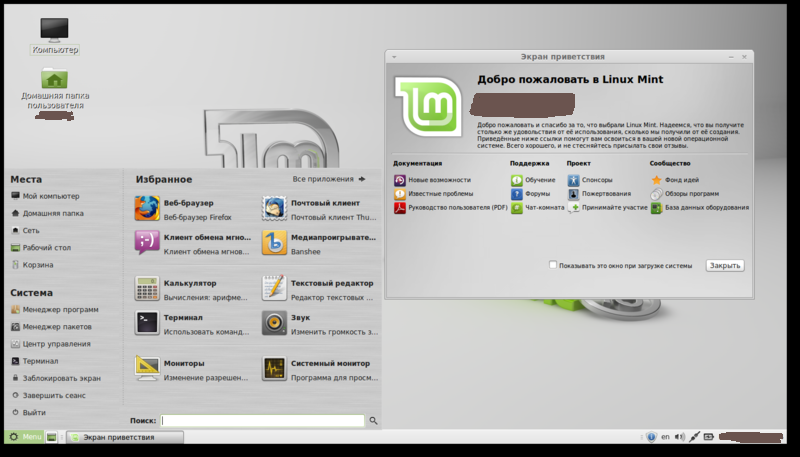
Task: Open the home folder desktop icon
Action: (55, 79)
